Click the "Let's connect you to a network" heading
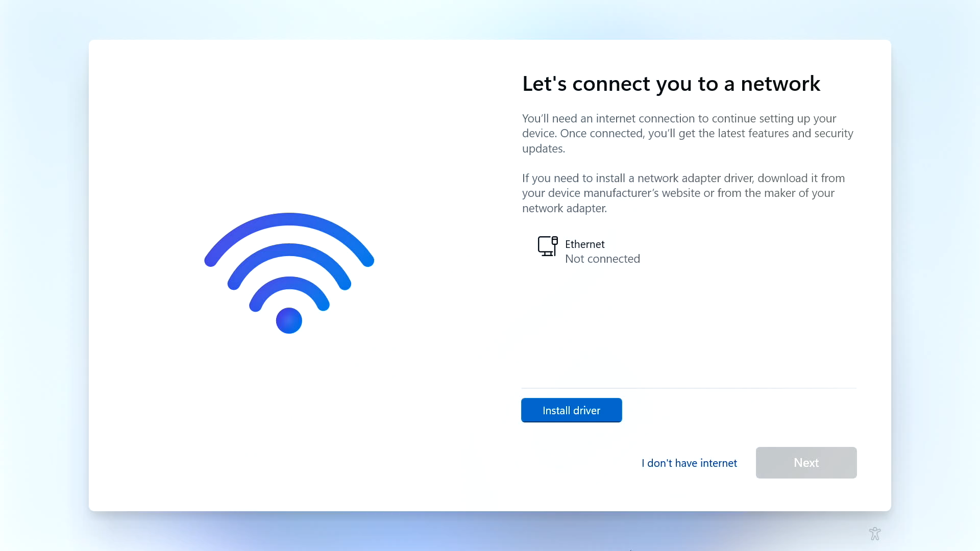The image size is (980, 551). pos(671,84)
